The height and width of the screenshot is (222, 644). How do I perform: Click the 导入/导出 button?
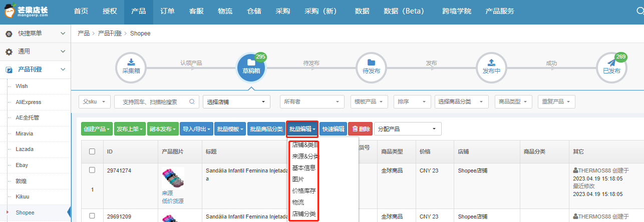[197, 129]
